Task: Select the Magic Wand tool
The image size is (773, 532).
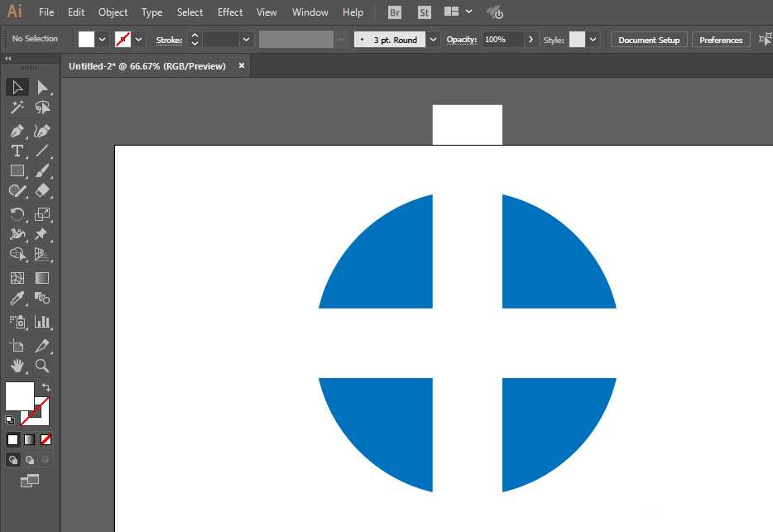Action: [17, 108]
